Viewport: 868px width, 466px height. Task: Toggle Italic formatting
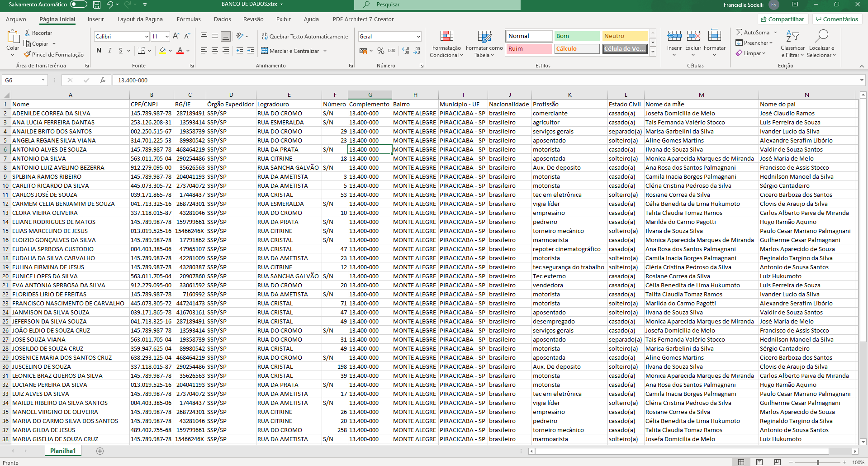point(109,51)
